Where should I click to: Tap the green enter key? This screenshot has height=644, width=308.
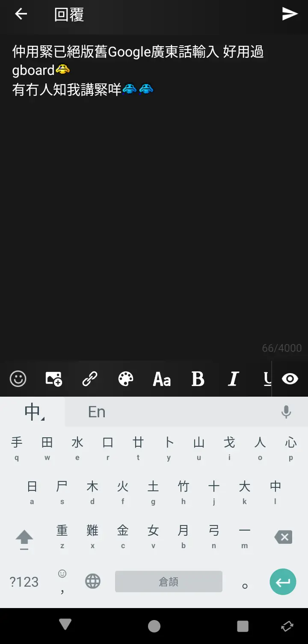pyautogui.click(x=283, y=582)
